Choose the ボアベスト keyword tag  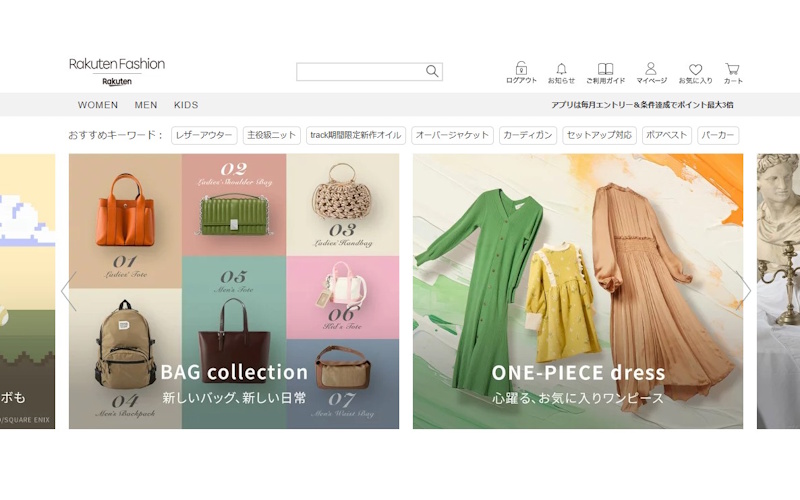click(x=666, y=135)
